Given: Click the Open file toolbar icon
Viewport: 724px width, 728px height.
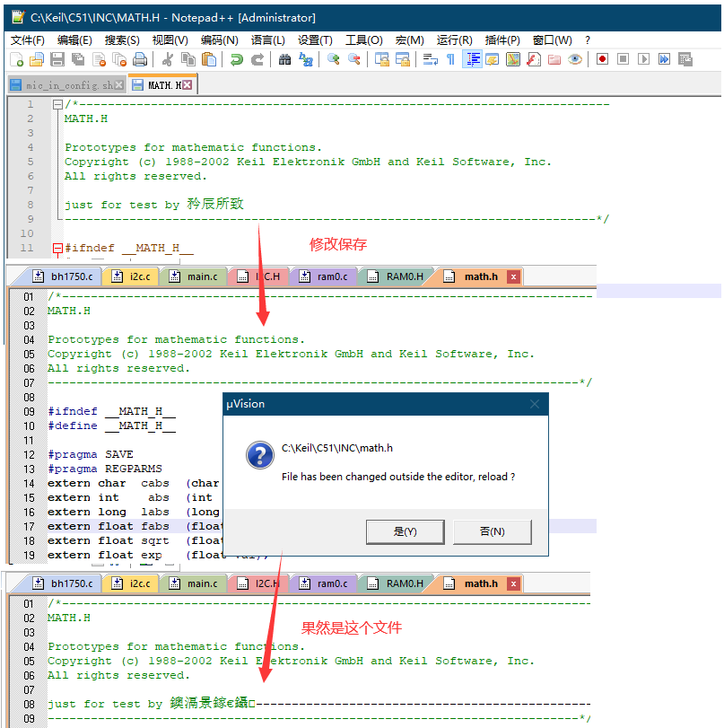Looking at the screenshot, I should (37, 59).
